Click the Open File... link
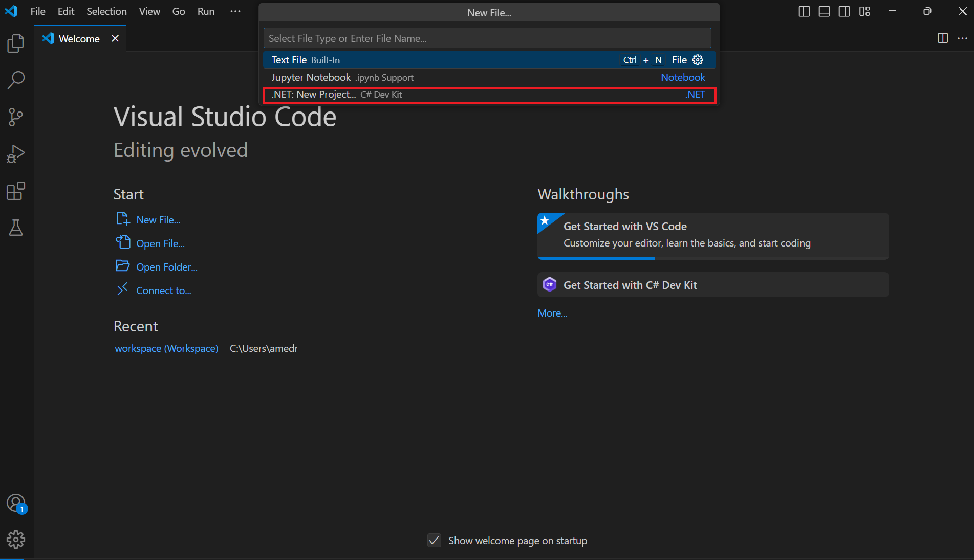Image resolution: width=974 pixels, height=560 pixels. point(160,243)
